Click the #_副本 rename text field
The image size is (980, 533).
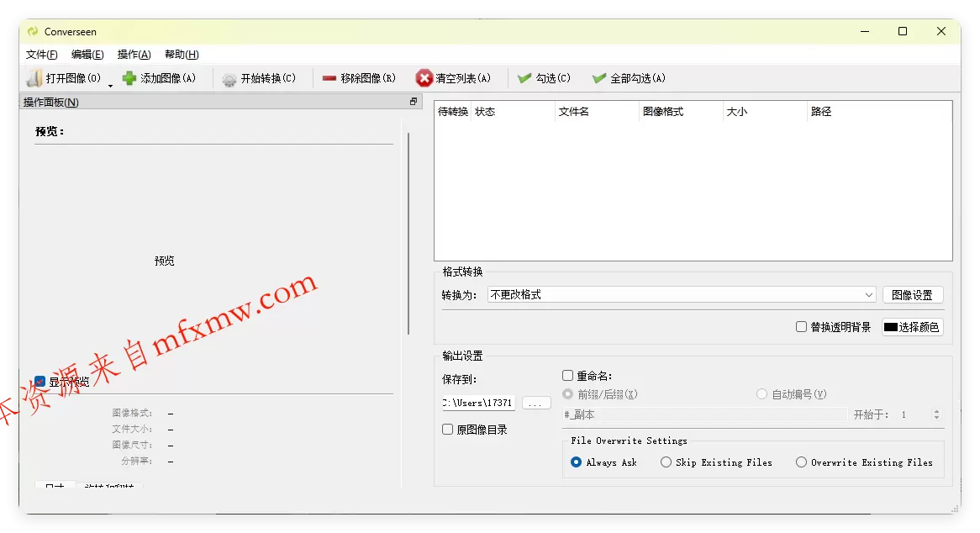tap(704, 415)
